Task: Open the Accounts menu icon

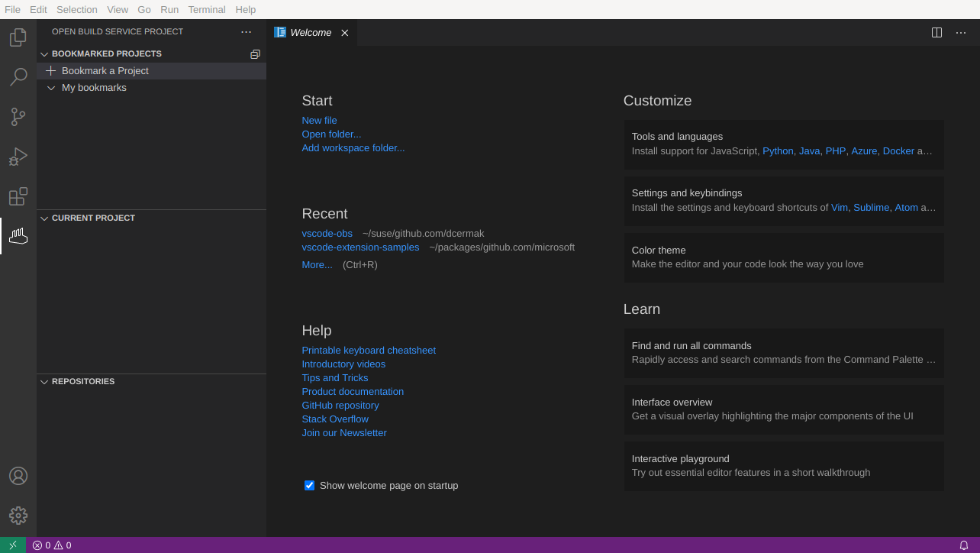Action: click(x=18, y=476)
